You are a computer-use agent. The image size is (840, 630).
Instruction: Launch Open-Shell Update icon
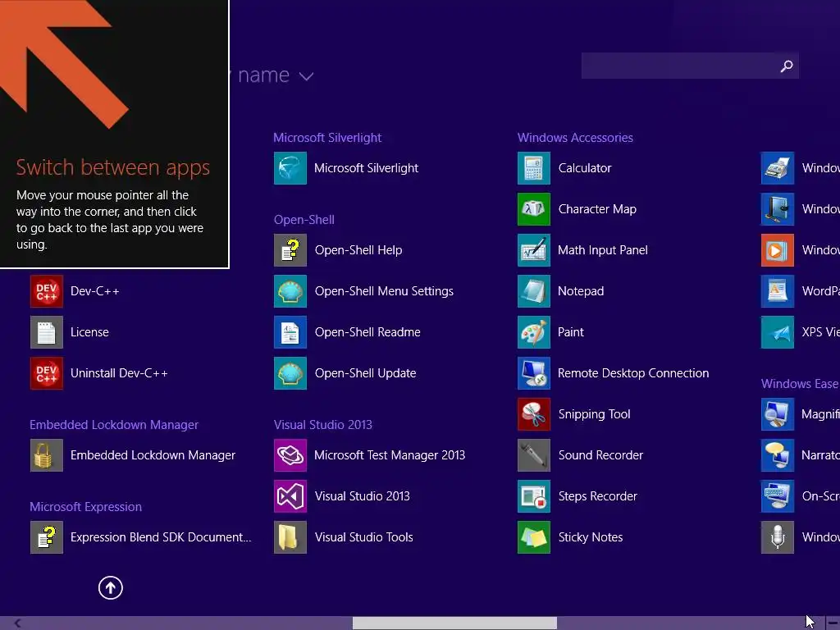pos(290,373)
